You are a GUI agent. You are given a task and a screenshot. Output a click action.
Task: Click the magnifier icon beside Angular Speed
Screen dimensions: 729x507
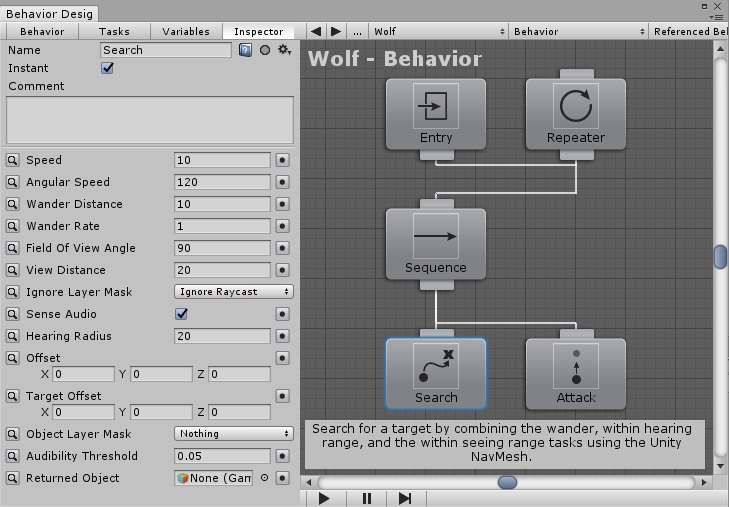13,182
